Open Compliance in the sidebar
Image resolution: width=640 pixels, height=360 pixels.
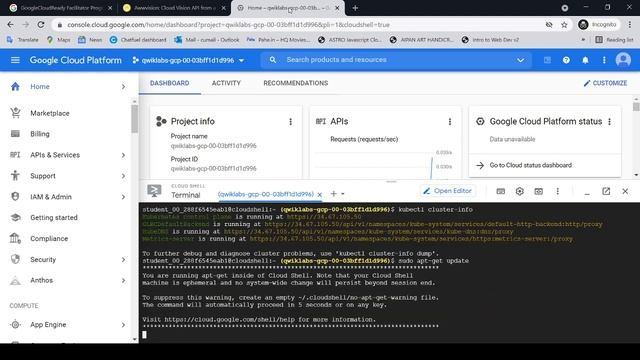point(49,238)
